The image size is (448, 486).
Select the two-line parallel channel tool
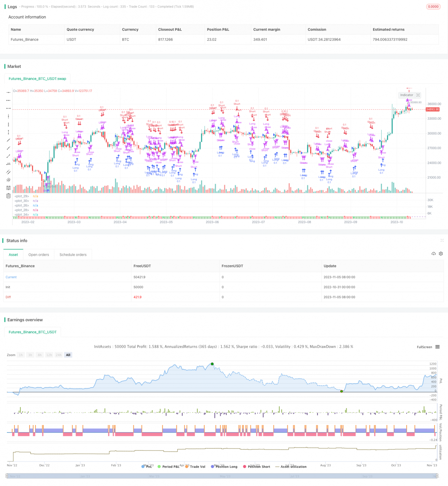click(x=8, y=172)
